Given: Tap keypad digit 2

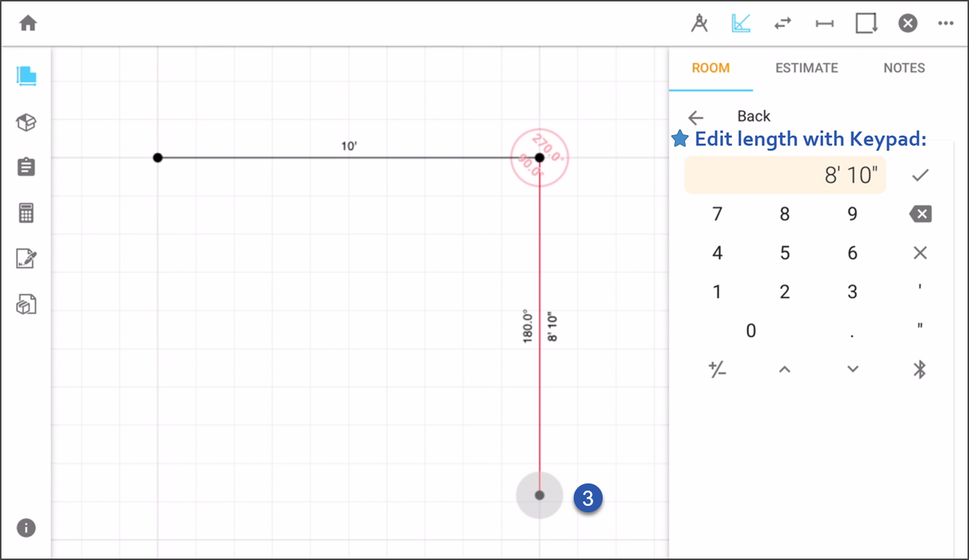Looking at the screenshot, I should click(x=785, y=292).
